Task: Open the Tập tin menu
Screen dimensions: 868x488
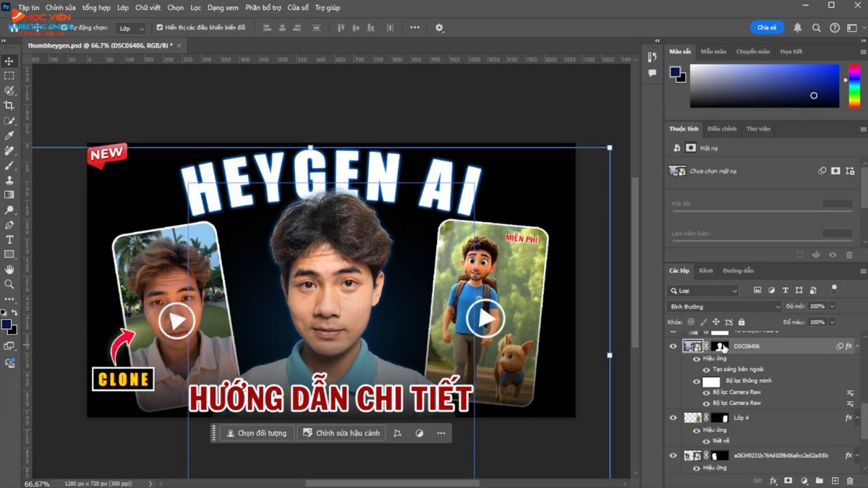Action: (x=29, y=7)
